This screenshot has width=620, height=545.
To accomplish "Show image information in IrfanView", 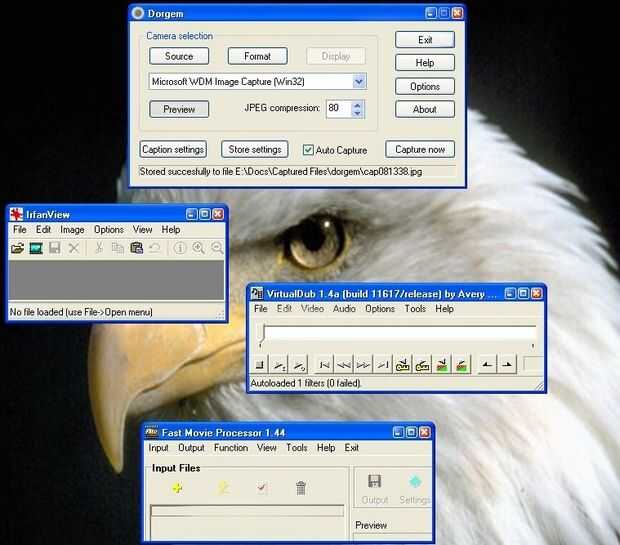I will click(x=180, y=248).
